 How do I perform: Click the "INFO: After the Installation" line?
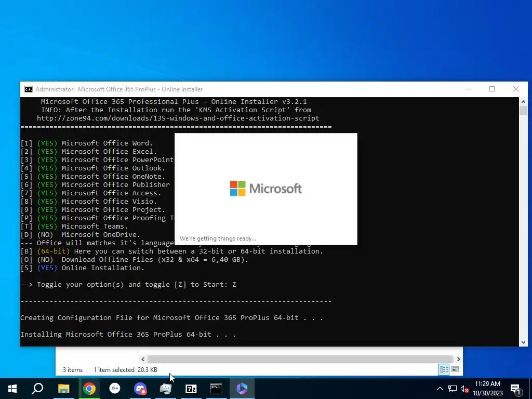[176, 110]
